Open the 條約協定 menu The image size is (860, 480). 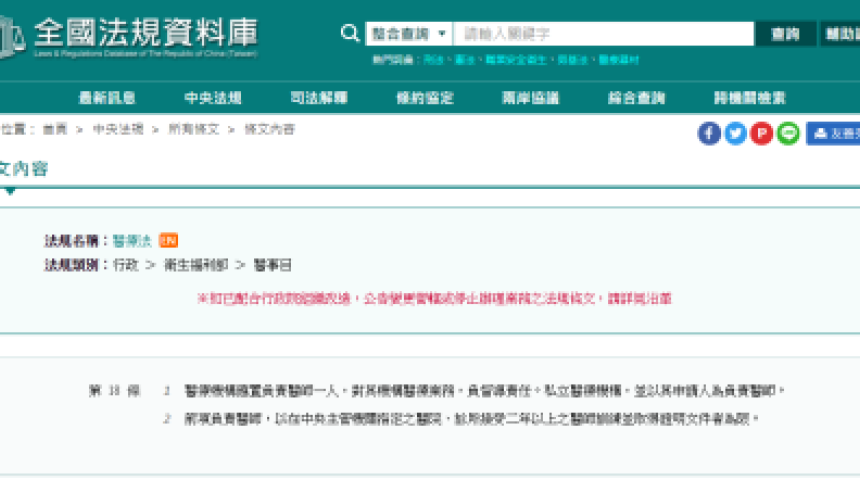425,98
